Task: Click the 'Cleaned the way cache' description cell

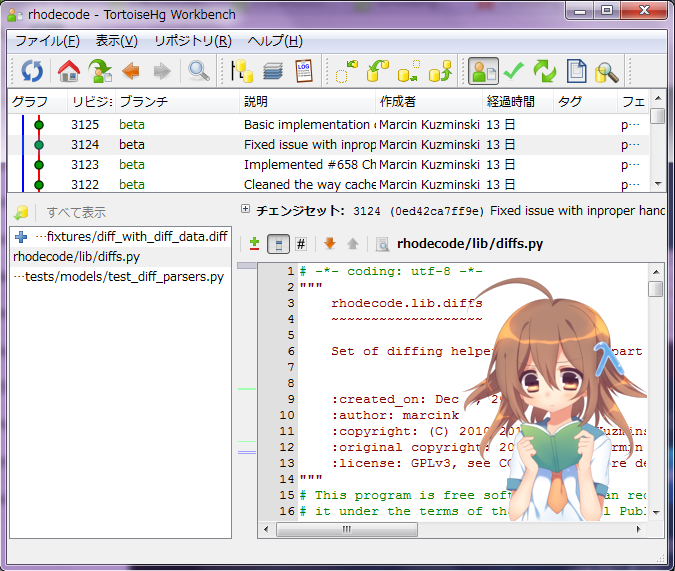Action: pyautogui.click(x=307, y=184)
